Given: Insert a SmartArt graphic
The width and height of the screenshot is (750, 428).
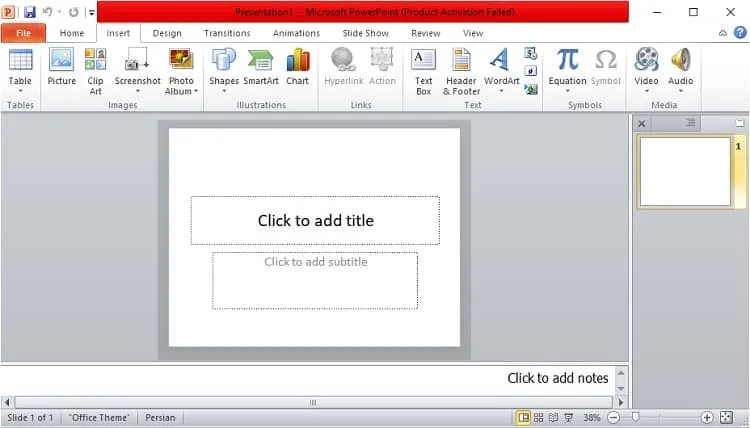Looking at the screenshot, I should [x=261, y=67].
